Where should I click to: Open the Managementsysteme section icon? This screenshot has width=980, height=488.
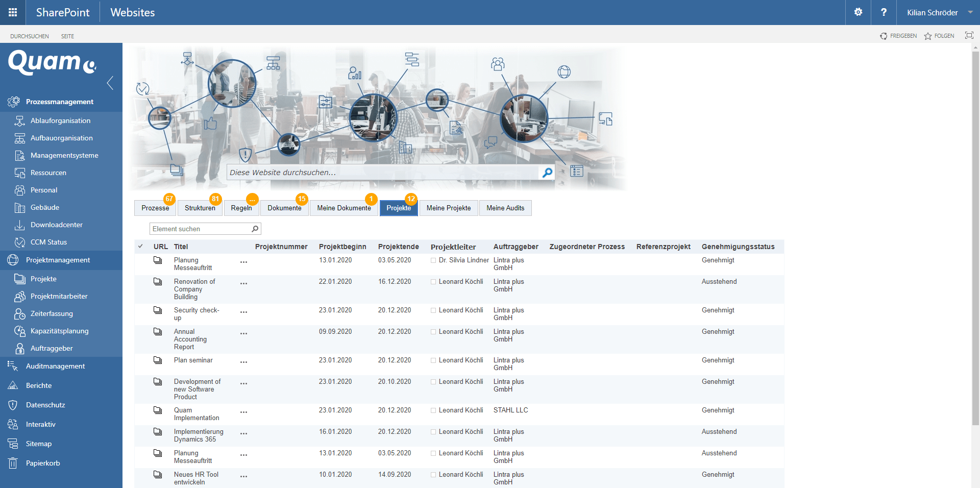click(19, 155)
